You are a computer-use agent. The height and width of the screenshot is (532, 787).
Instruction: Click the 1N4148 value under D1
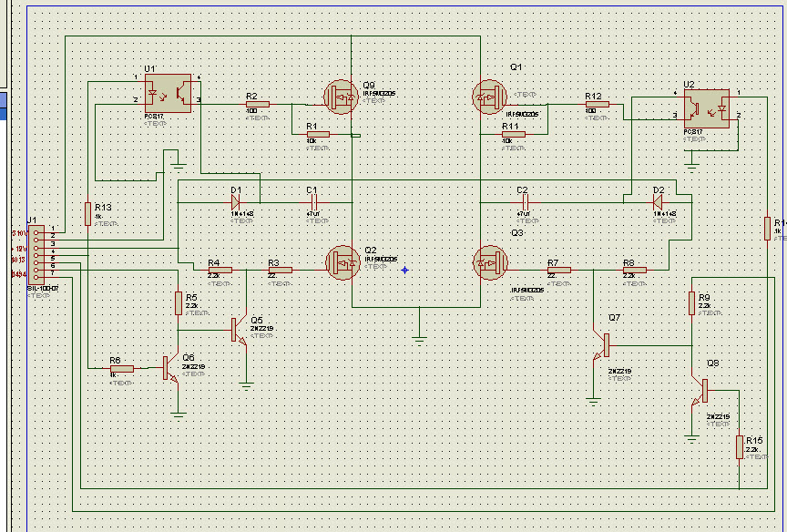point(242,214)
